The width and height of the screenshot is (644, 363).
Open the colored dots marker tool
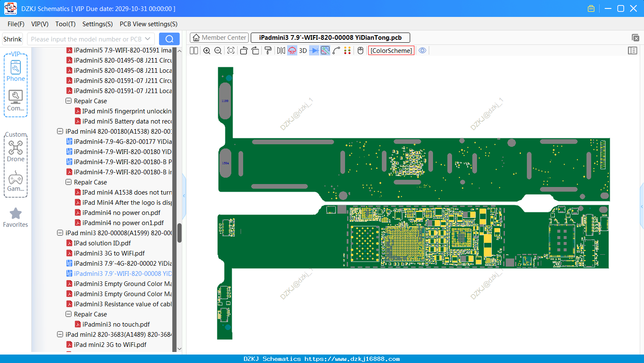tap(348, 51)
